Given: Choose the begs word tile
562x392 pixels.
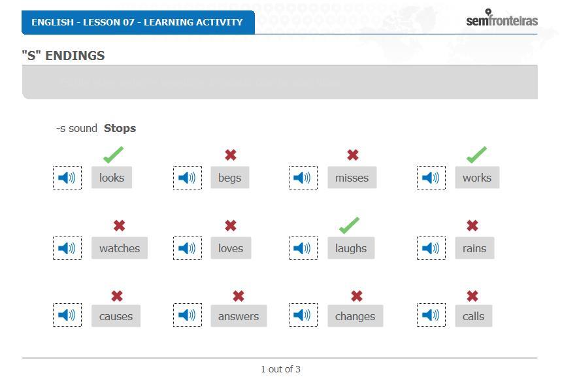Looking at the screenshot, I should pos(230,177).
